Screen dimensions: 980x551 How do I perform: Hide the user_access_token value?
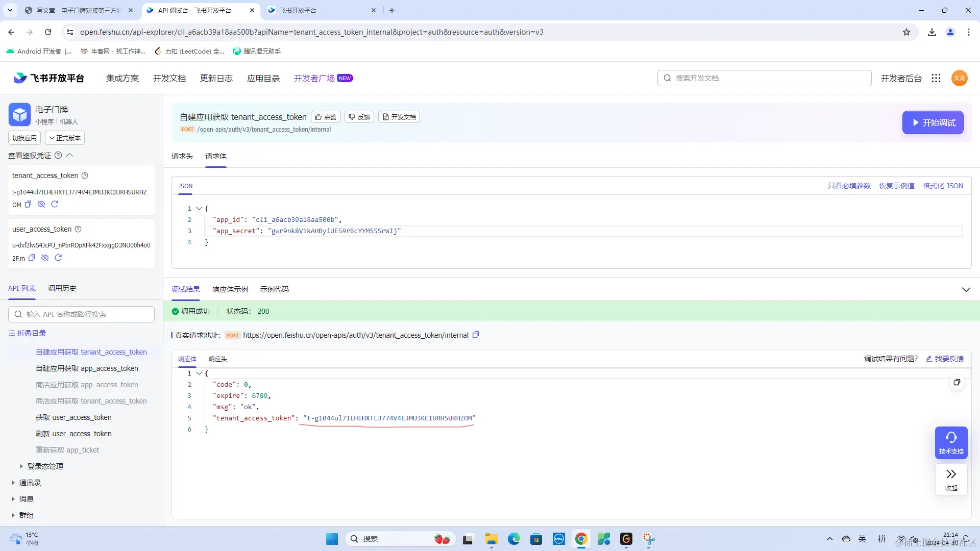(x=45, y=258)
